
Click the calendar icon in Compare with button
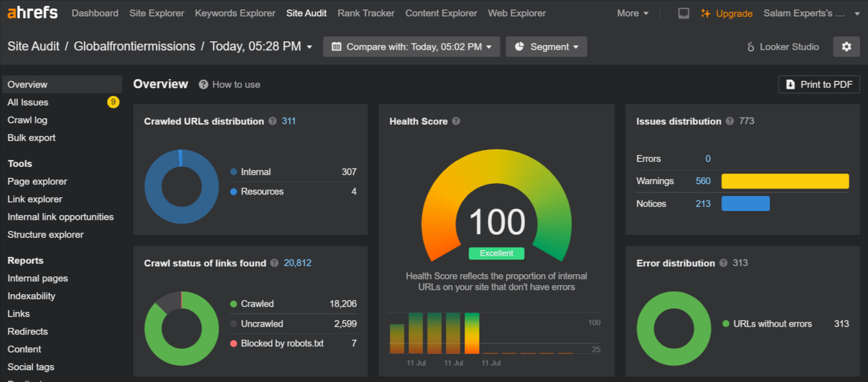pos(336,47)
